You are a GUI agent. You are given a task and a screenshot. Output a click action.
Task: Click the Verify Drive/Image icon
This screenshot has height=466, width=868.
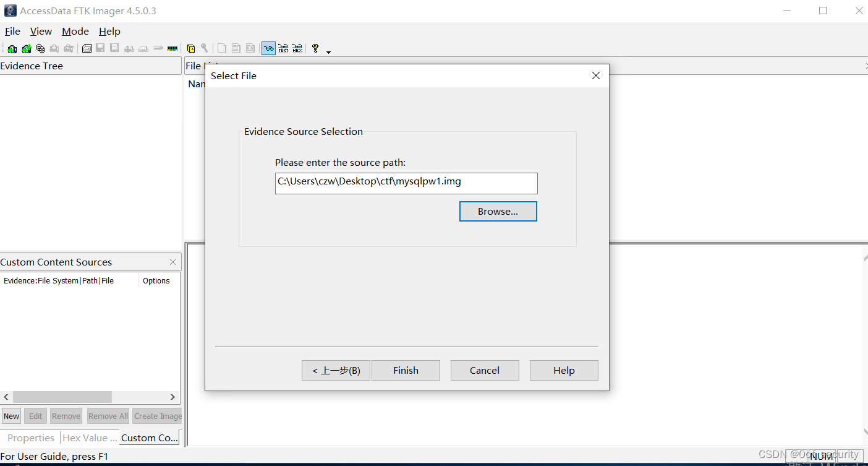pyautogui.click(x=158, y=48)
